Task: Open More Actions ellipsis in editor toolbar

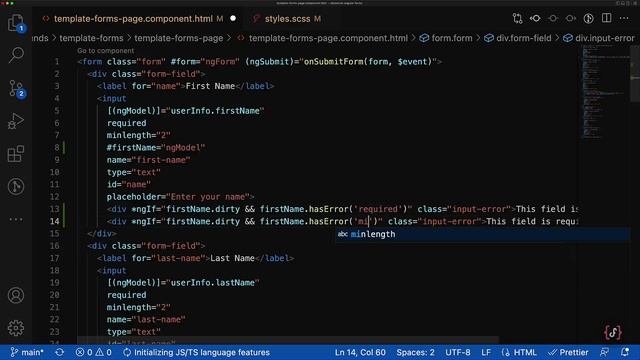Action: (x=624, y=18)
